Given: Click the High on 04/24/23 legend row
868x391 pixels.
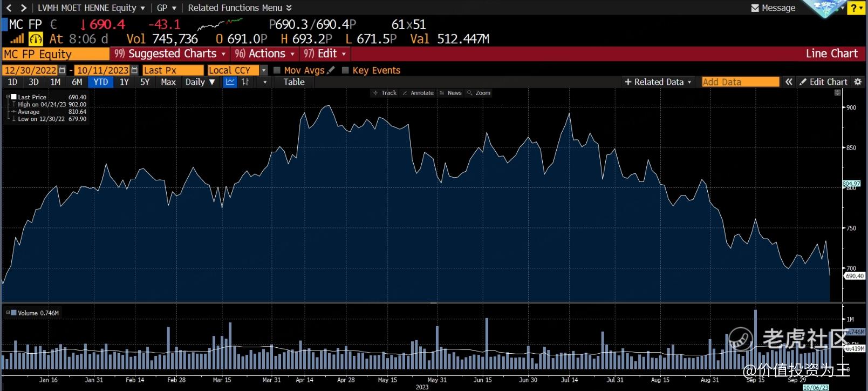Looking at the screenshot, I should click(49, 105).
